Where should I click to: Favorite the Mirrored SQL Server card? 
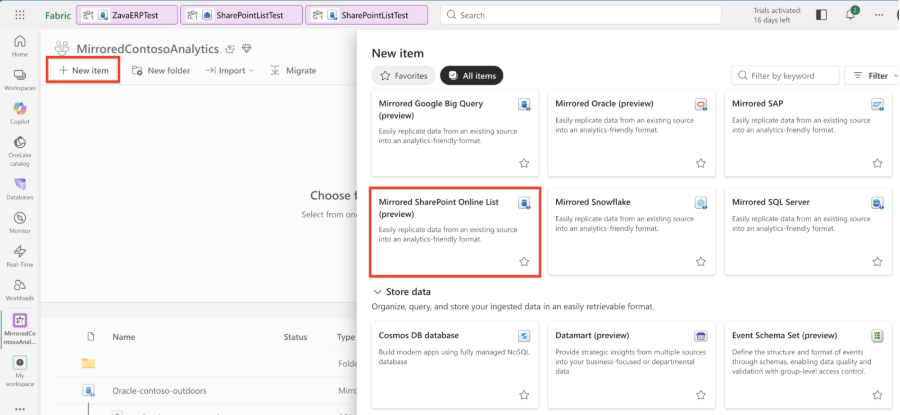(878, 262)
